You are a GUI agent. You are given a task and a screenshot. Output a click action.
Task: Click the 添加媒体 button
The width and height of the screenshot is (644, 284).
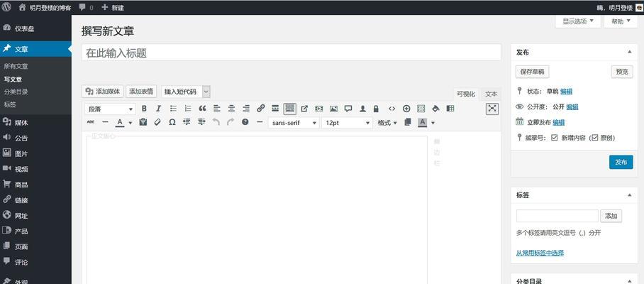click(x=103, y=92)
